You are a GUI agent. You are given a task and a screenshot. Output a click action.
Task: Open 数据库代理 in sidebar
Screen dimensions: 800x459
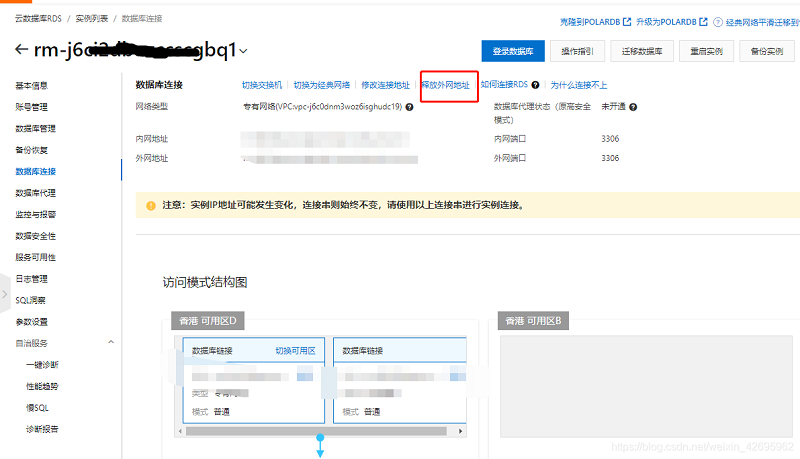36,193
